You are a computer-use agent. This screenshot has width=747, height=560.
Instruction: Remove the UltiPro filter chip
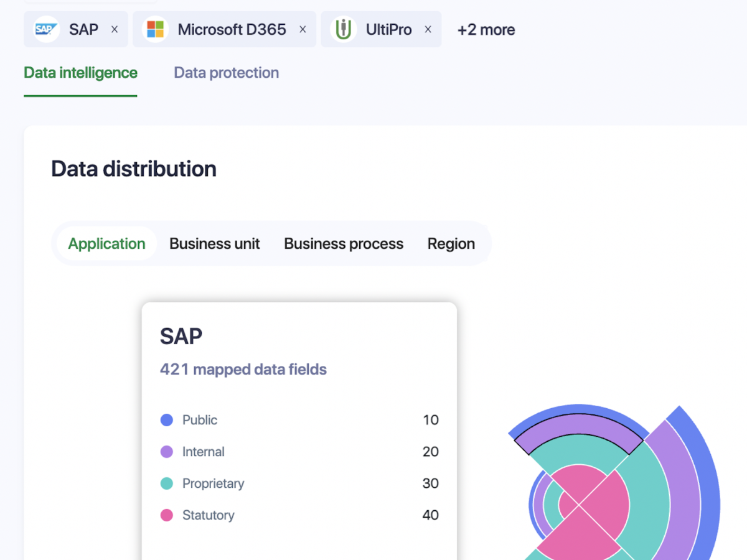pos(428,29)
